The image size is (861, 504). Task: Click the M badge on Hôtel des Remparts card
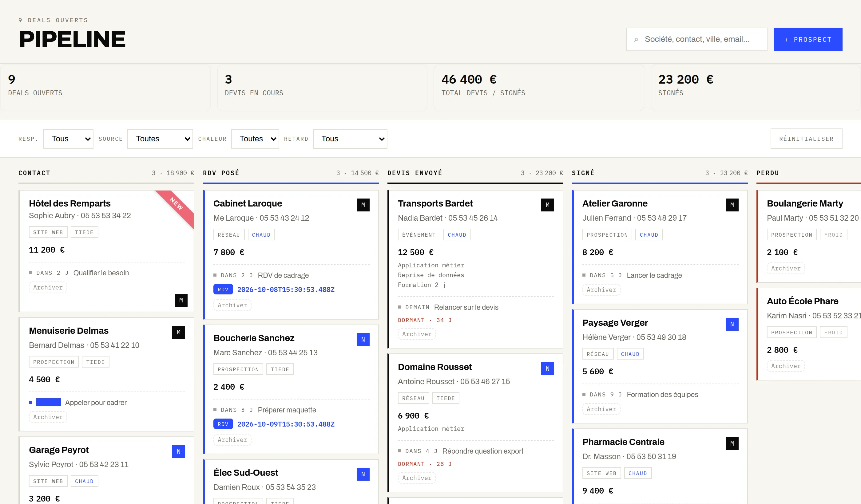(181, 300)
